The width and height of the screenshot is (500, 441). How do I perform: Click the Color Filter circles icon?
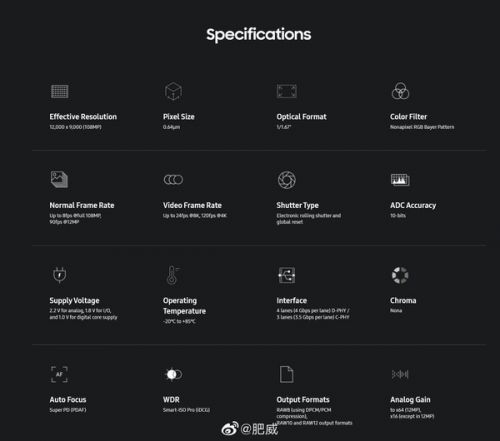400,91
